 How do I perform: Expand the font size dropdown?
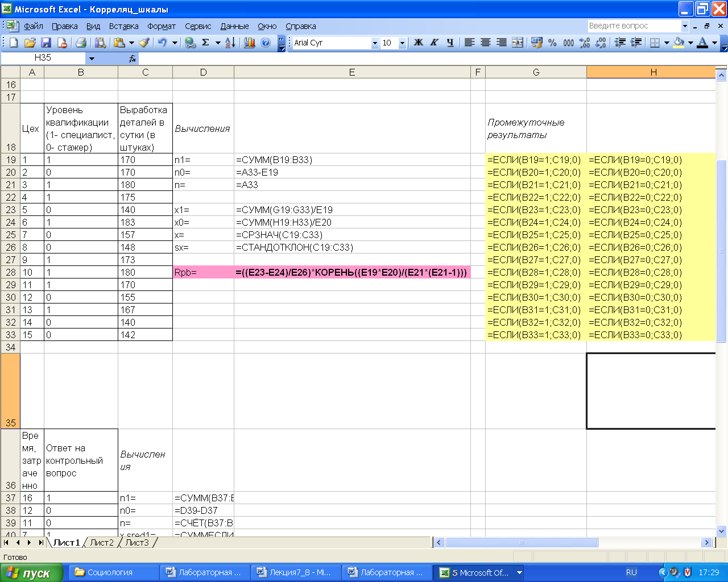pyautogui.click(x=402, y=43)
